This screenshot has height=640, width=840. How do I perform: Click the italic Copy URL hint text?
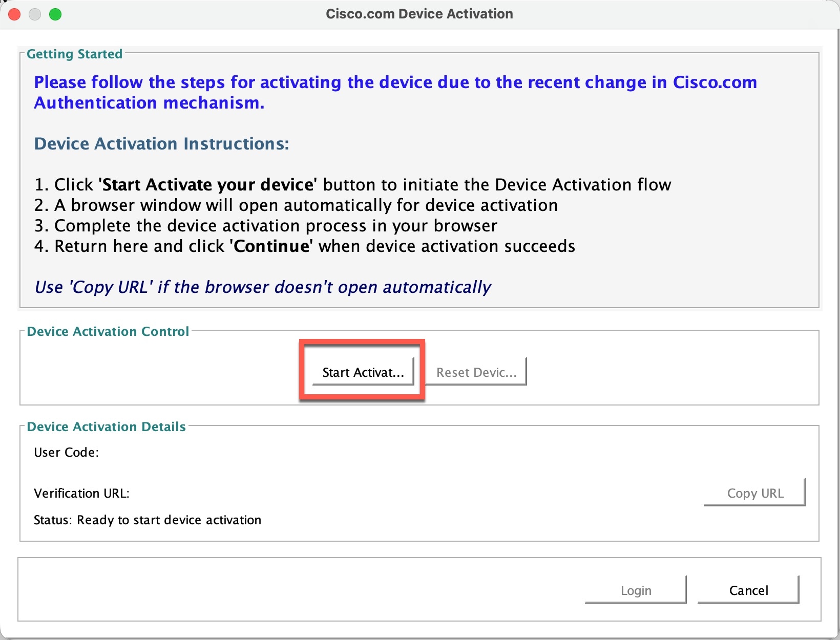pos(262,287)
